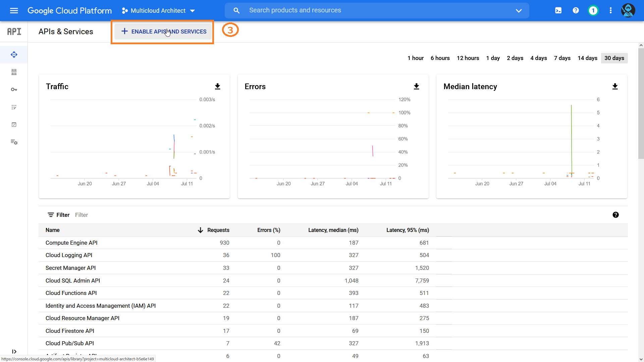Open Page usage agreements via sidebar icon
This screenshot has height=362, width=644.
click(14, 142)
